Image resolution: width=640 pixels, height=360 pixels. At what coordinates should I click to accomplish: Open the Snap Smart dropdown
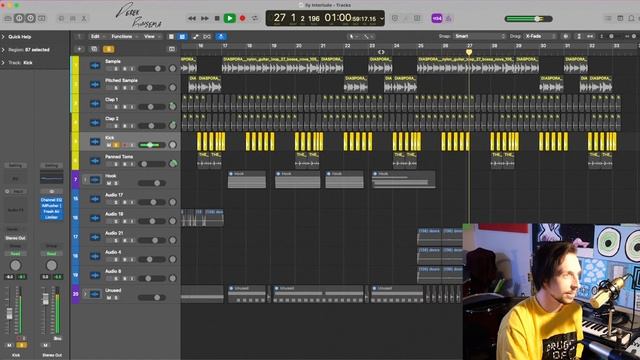tap(479, 36)
